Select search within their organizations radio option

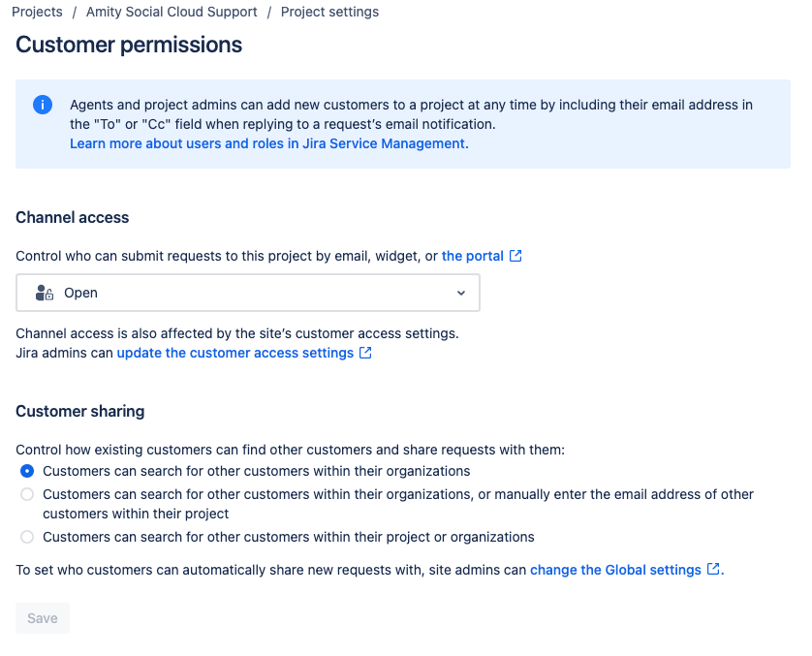tap(27, 471)
